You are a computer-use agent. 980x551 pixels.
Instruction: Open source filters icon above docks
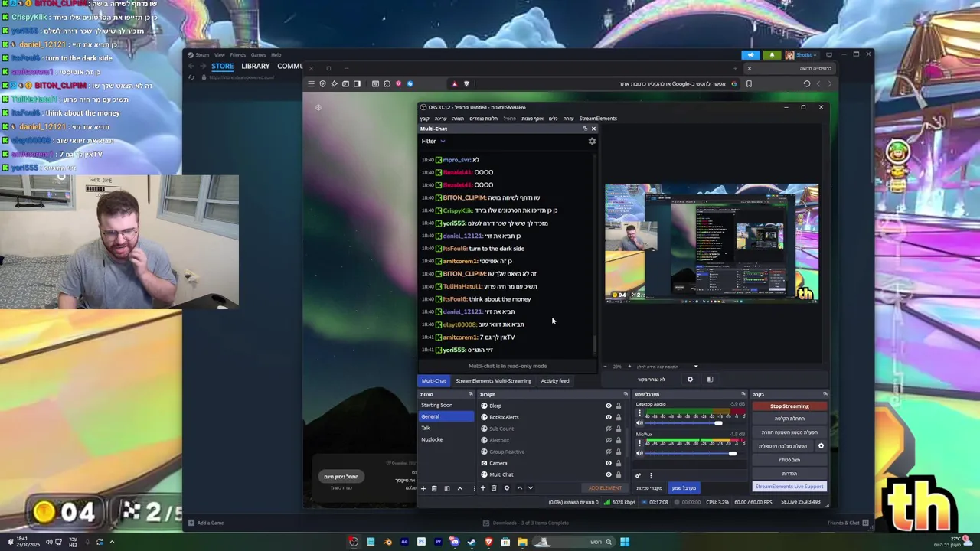[710, 380]
